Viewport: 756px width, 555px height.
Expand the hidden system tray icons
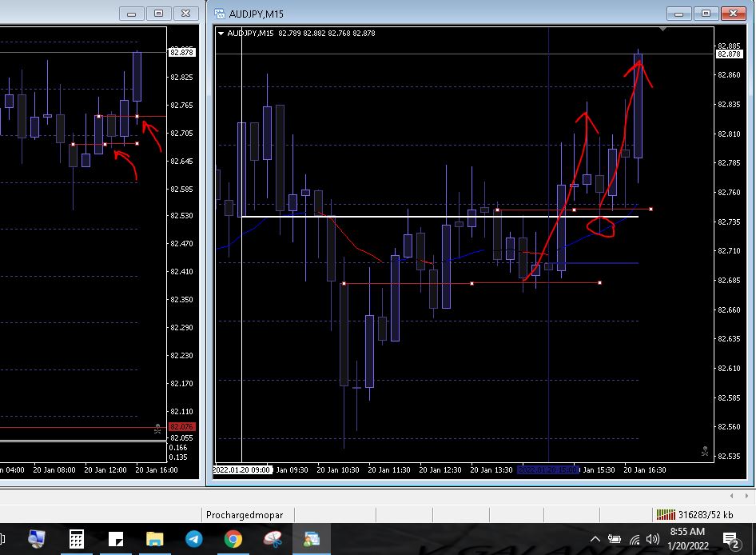595,539
